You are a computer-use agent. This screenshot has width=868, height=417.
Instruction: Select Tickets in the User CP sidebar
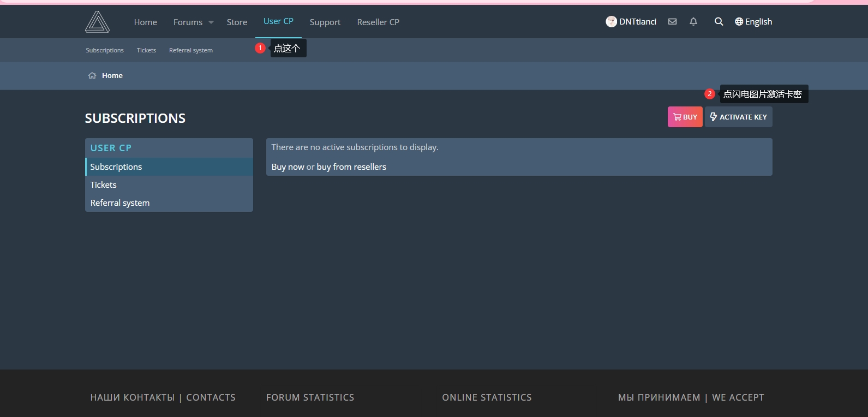click(104, 185)
